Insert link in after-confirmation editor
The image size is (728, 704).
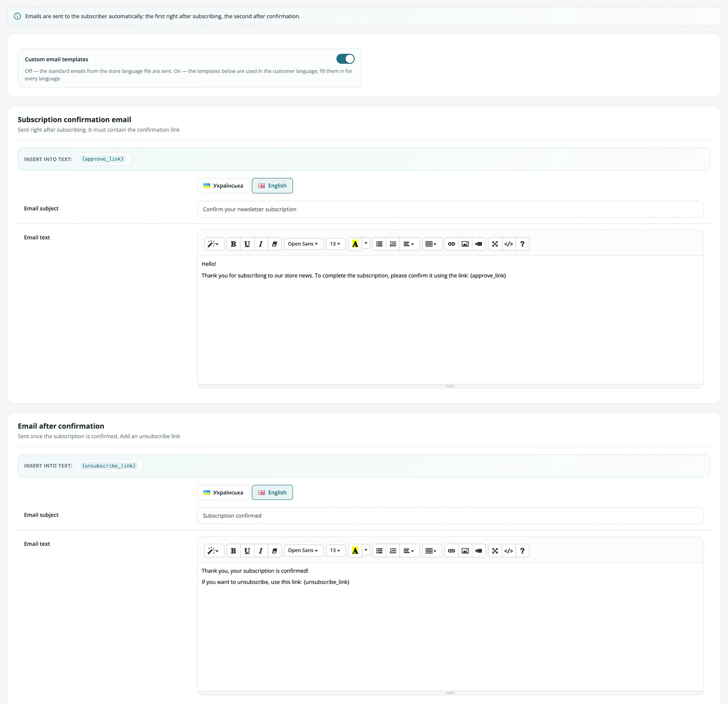(451, 551)
